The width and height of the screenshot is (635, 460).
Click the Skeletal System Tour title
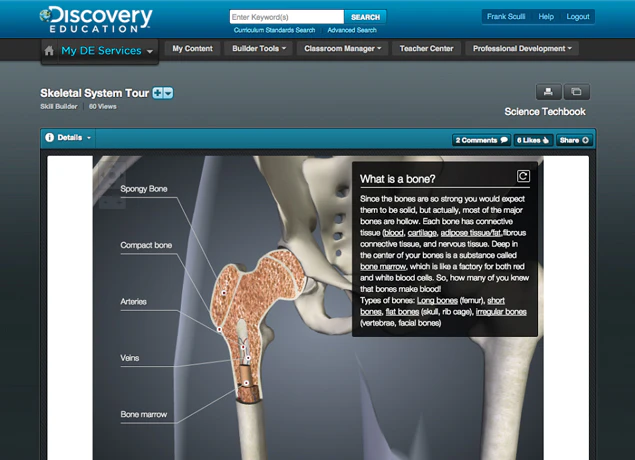[x=94, y=93]
